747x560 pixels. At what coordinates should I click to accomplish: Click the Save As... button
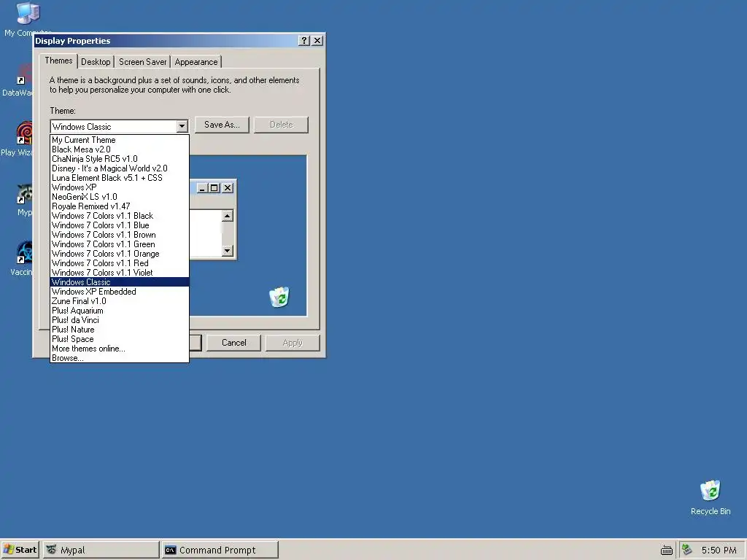pos(222,125)
